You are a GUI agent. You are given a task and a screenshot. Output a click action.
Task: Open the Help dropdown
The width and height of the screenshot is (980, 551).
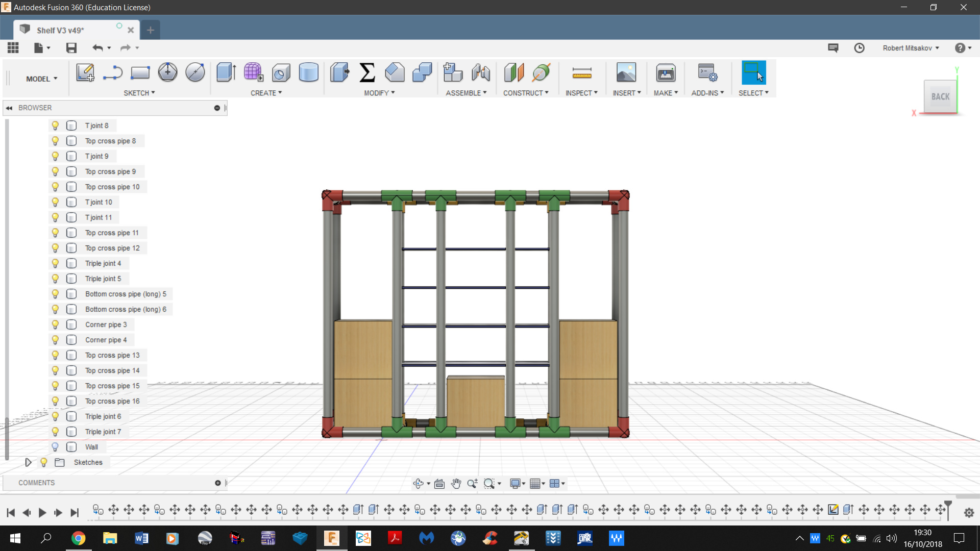pyautogui.click(x=963, y=48)
